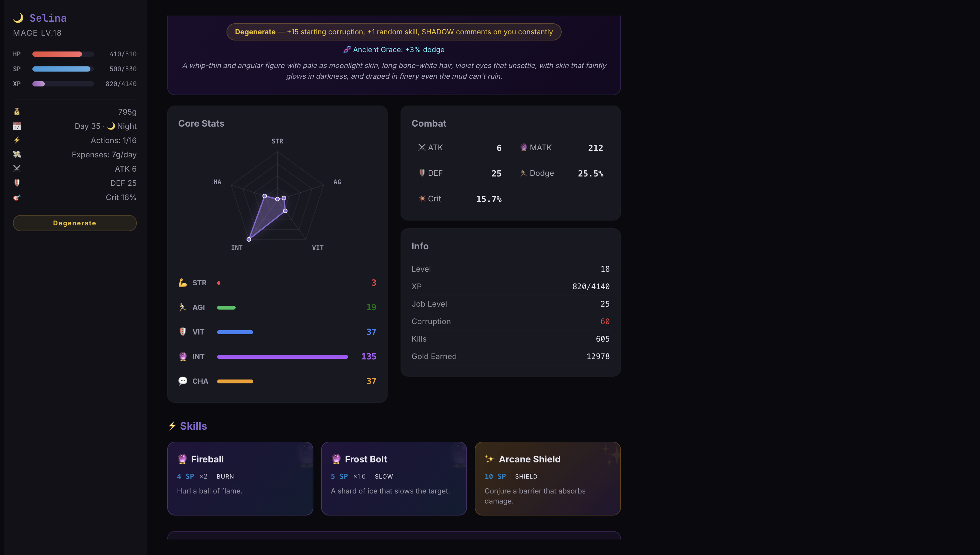Viewport: 980px width, 555px height.
Task: Click the Degenerate button in sidebar
Action: click(75, 223)
